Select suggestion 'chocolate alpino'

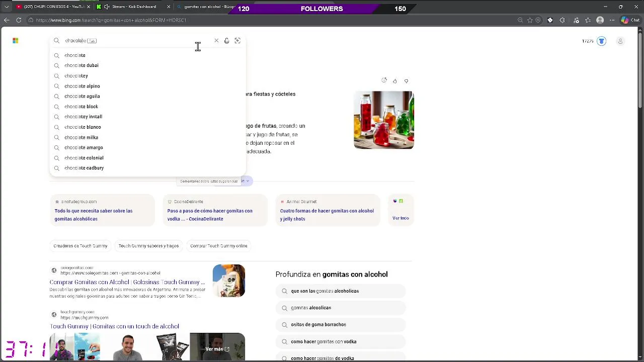(148, 86)
